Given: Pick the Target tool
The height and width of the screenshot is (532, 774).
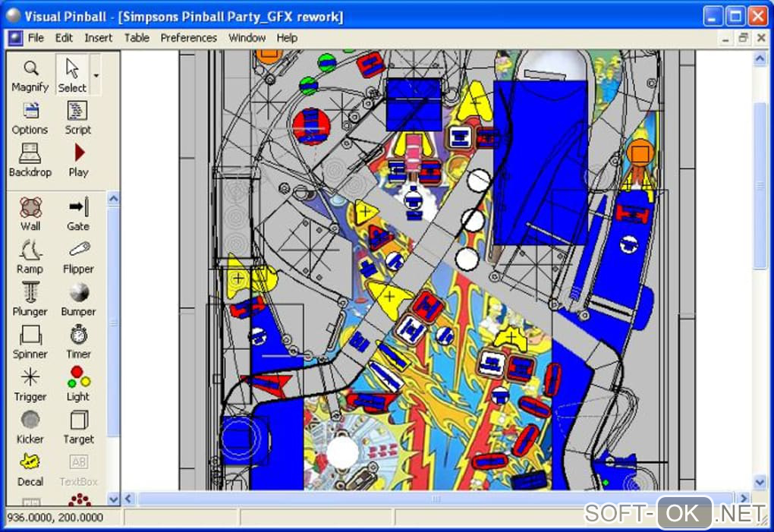Looking at the screenshot, I should [x=78, y=427].
